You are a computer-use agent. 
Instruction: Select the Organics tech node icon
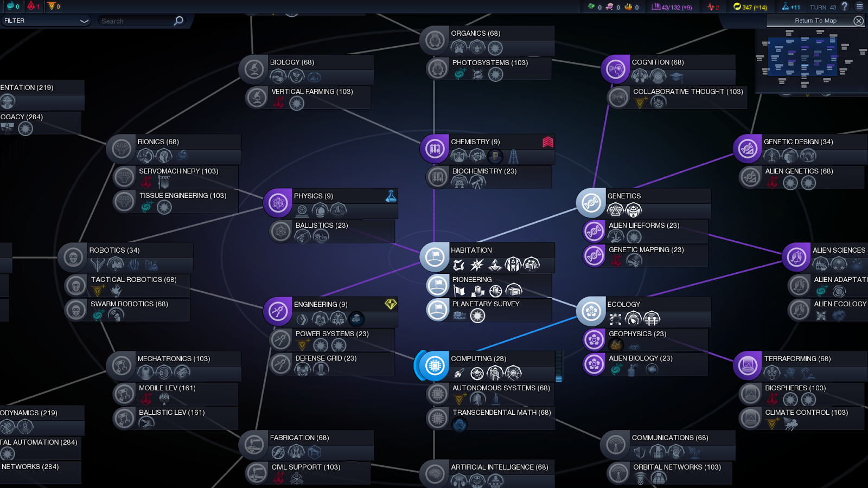click(x=435, y=40)
